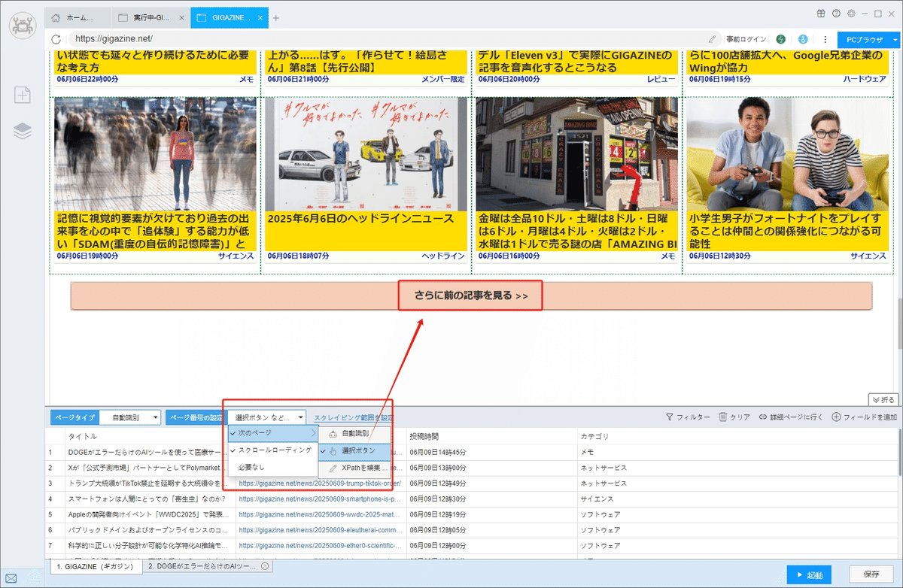Click the PCブラウザ button

pyautogui.click(x=863, y=39)
